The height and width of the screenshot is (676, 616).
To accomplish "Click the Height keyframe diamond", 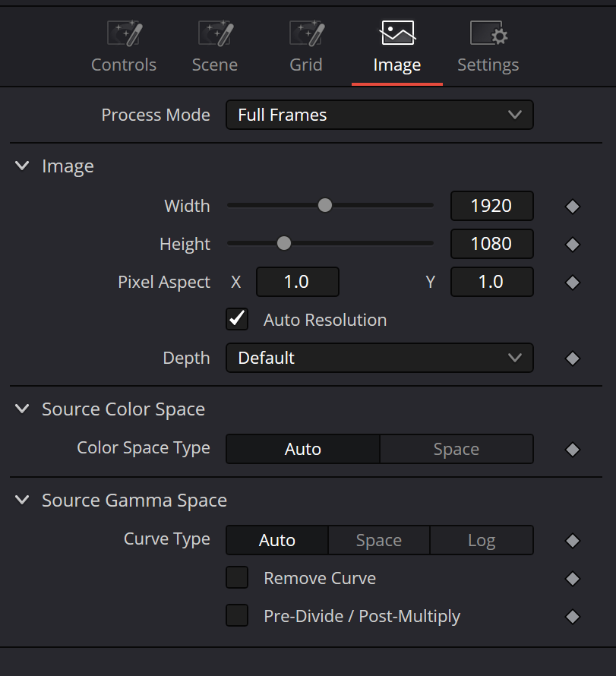I will click(573, 245).
